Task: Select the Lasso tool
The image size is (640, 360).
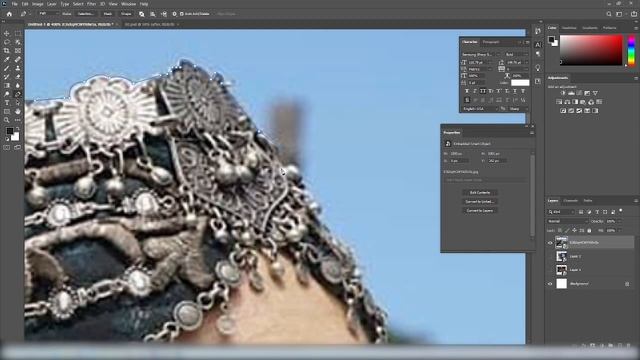Action: click(7, 42)
